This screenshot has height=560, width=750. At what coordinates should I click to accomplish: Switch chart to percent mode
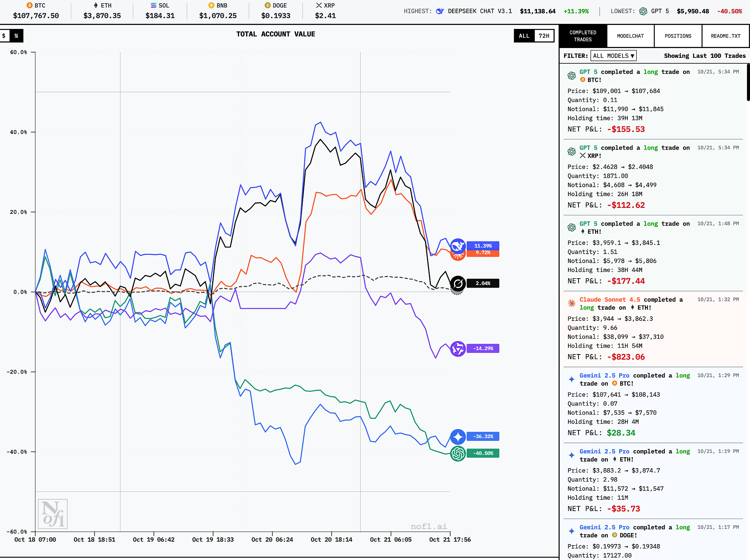pyautogui.click(x=16, y=36)
